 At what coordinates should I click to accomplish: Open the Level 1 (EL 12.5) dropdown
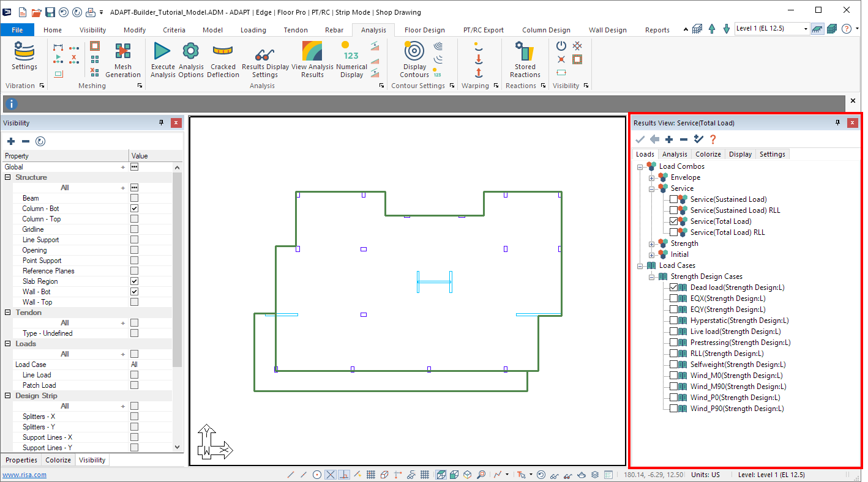point(805,29)
